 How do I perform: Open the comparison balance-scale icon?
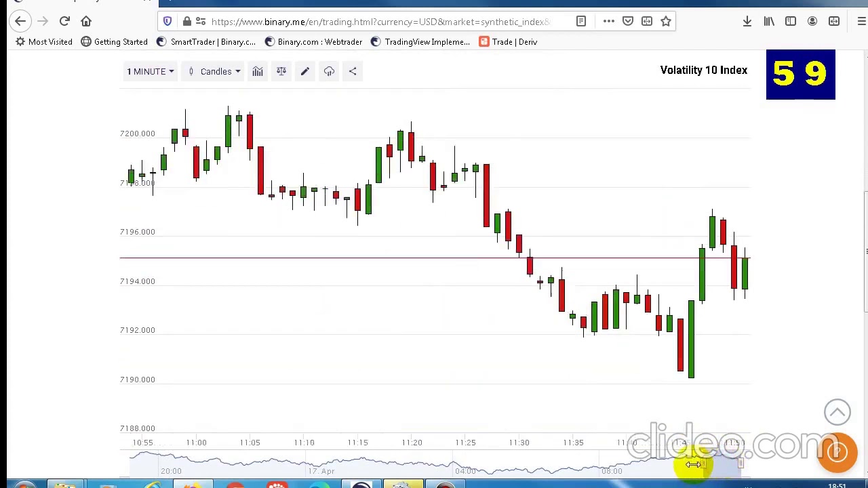coord(281,71)
